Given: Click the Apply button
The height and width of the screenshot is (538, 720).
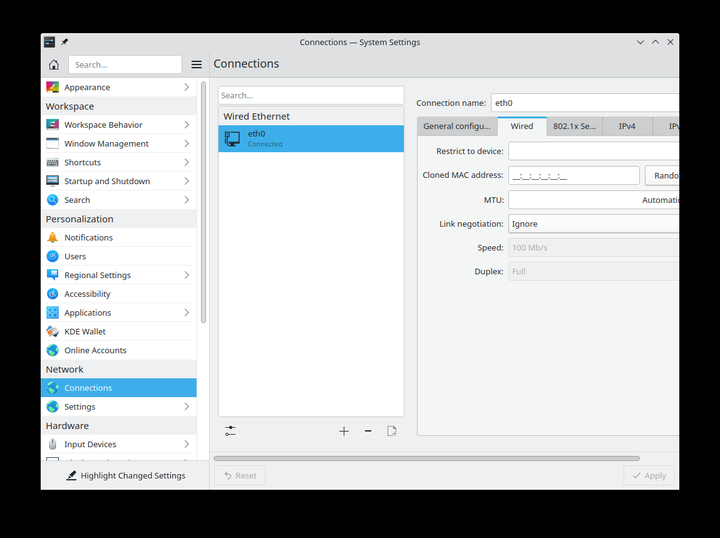Looking at the screenshot, I should tap(649, 476).
